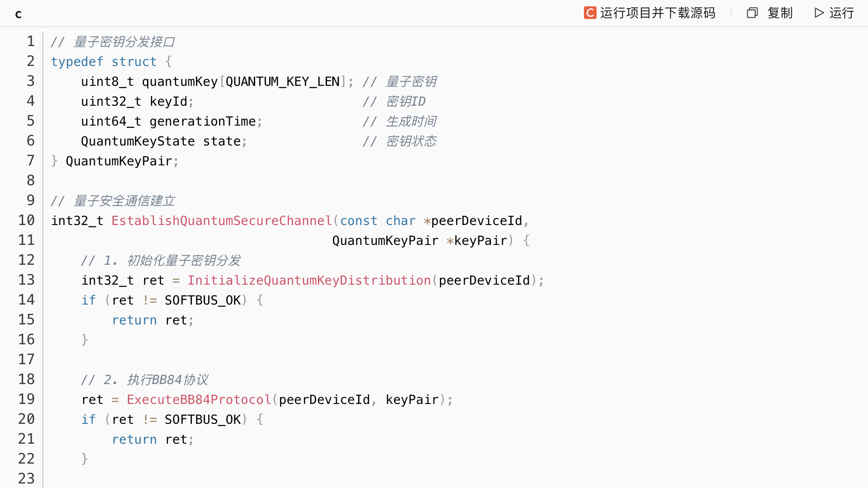Click InitializeQuantumKeyDistribution call on line 13

tap(309, 280)
